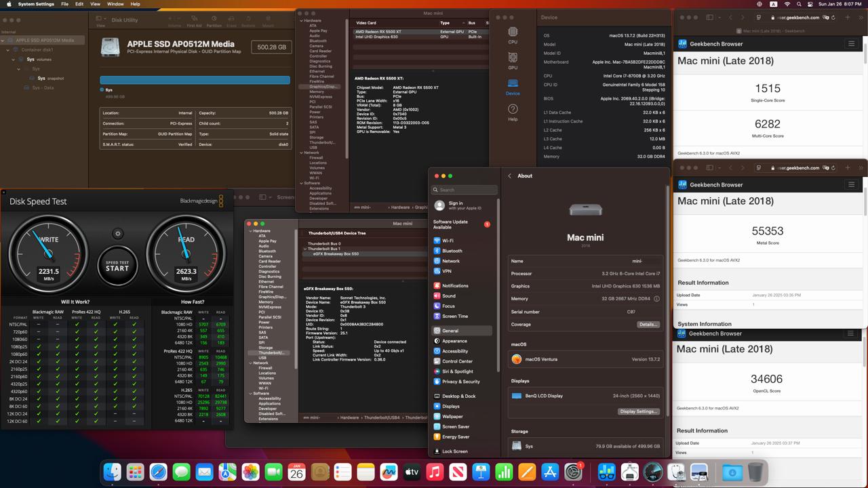Open Bluetooth in System Settings sidebar
This screenshot has width=868, height=488.
pyautogui.click(x=452, y=251)
